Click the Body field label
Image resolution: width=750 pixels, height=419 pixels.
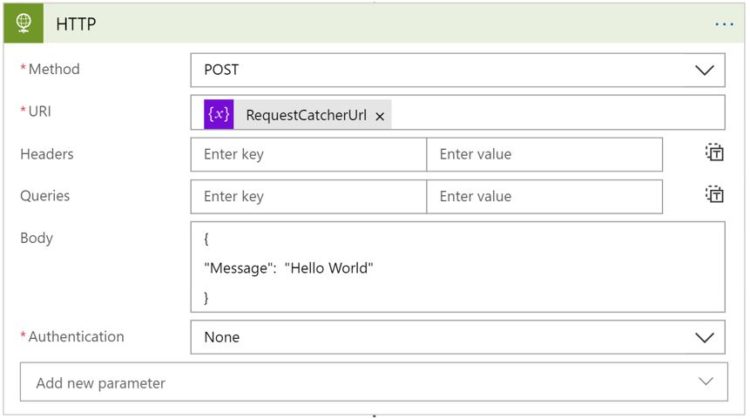[x=36, y=238]
